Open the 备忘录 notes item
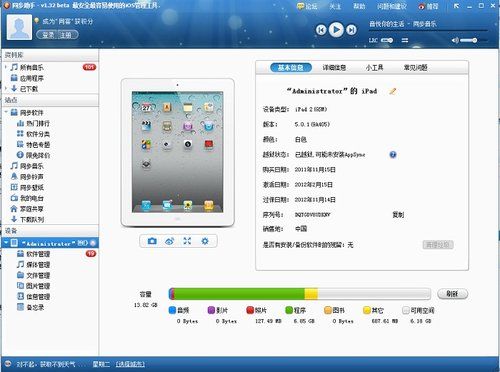Viewport: 500px width, 372px height. 35,307
